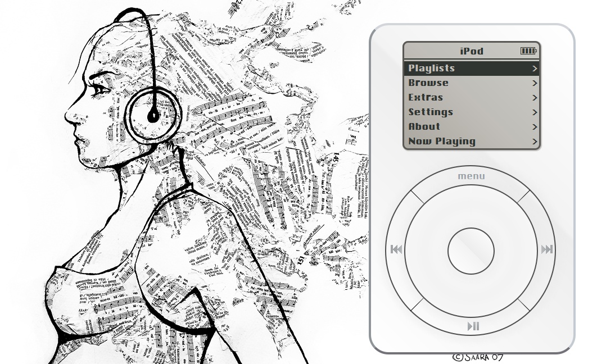This screenshot has width=606, height=364.
Task: Click the Saara 07 signature text
Action: pos(478,357)
